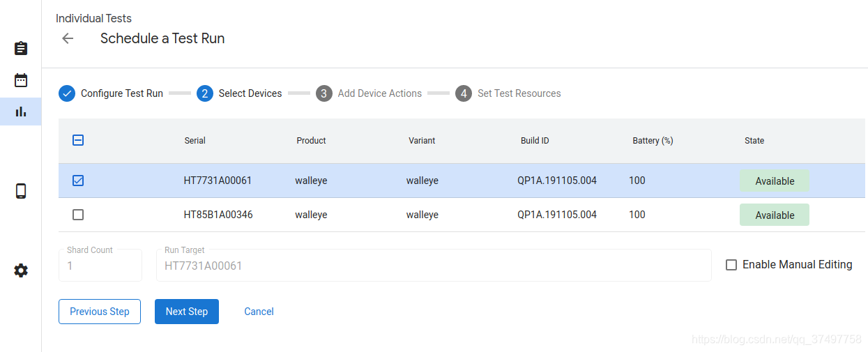This screenshot has width=868, height=352.
Task: Click the back arrow beside Schedule a Test Run
Action: point(68,38)
